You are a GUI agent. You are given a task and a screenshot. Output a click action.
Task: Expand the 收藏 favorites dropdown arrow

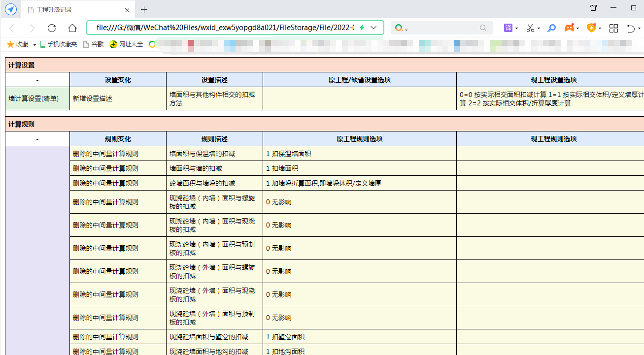click(35, 45)
